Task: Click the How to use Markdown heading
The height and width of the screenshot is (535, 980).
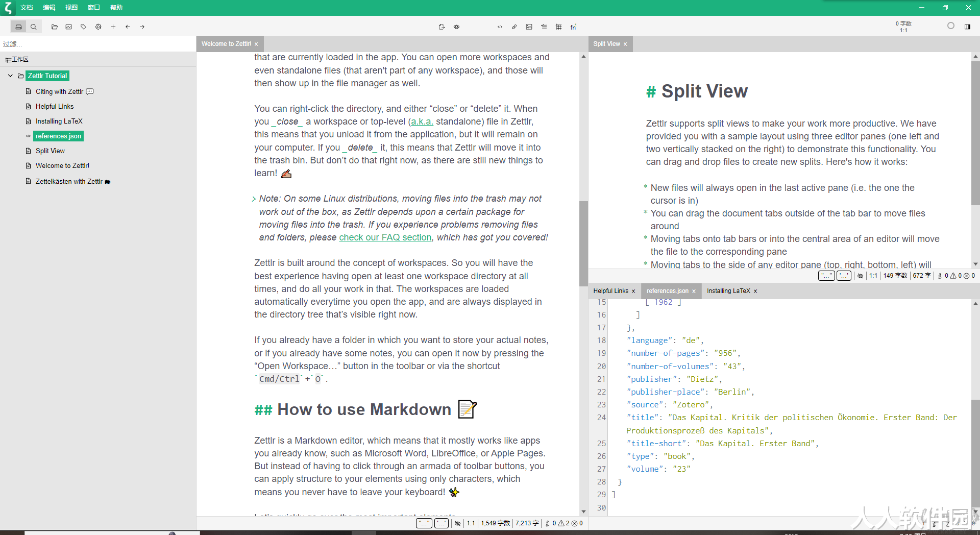Action: [x=364, y=409]
